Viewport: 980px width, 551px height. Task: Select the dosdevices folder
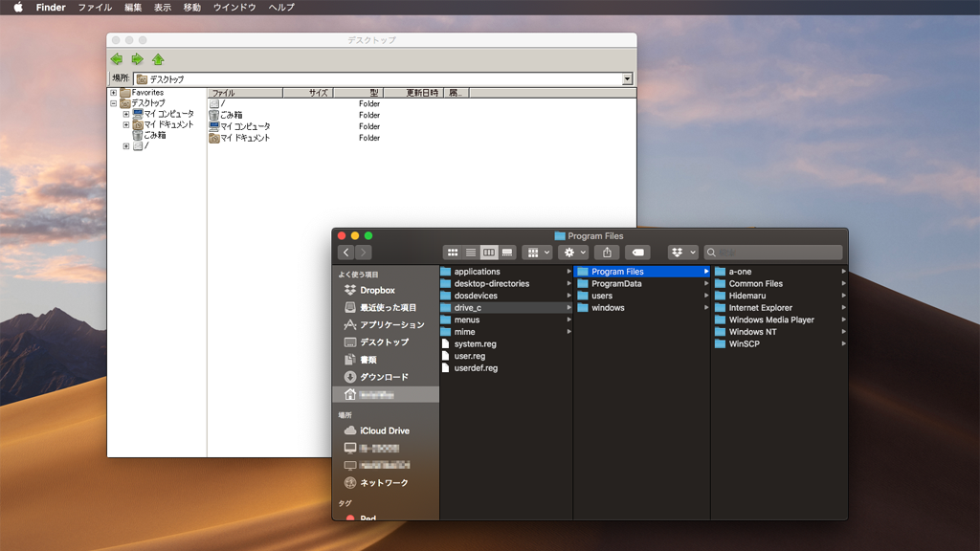[506, 296]
